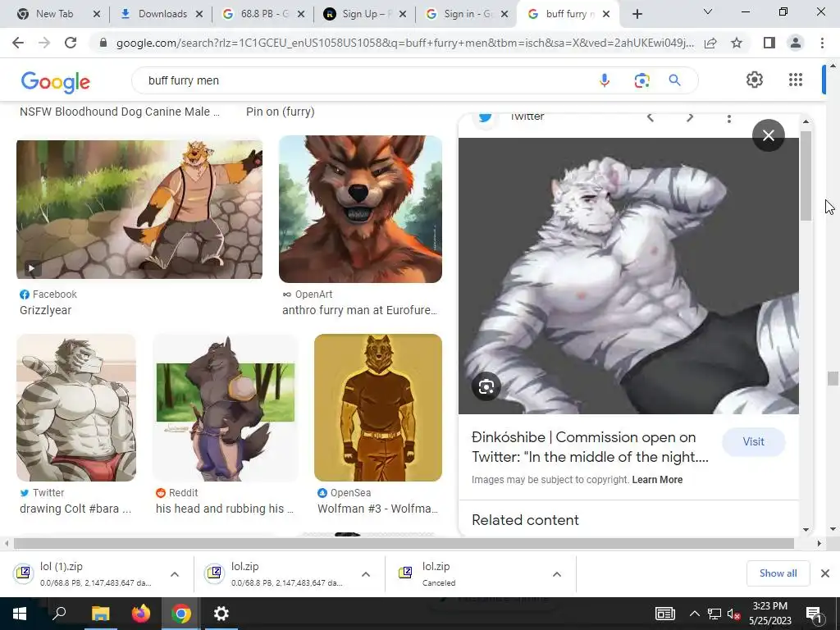Open Windows taskbar search

(x=59, y=614)
